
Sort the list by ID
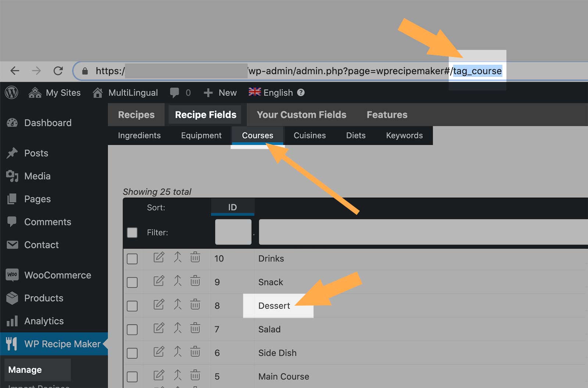click(232, 207)
